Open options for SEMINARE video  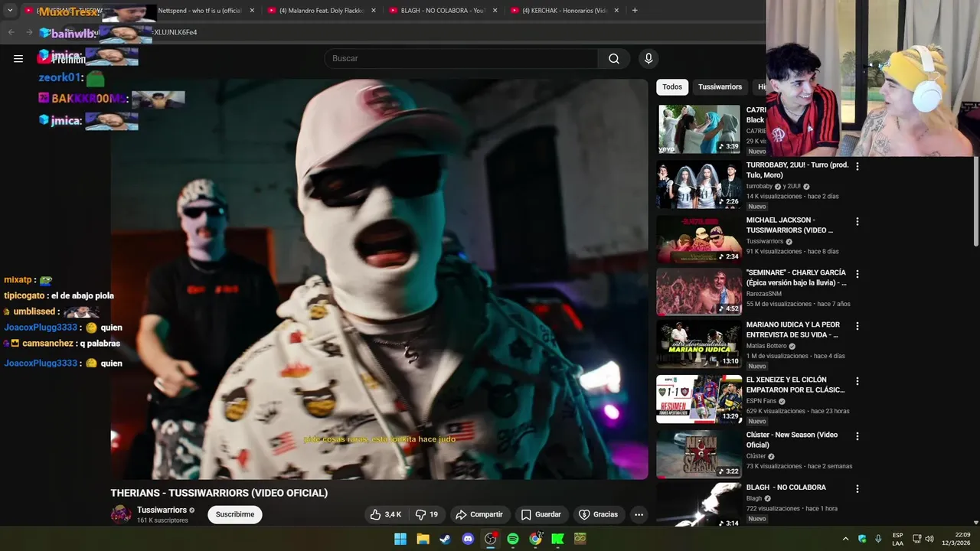(857, 274)
